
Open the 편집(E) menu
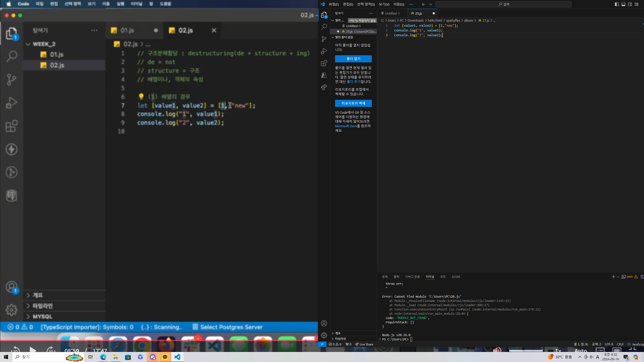pos(348,4)
